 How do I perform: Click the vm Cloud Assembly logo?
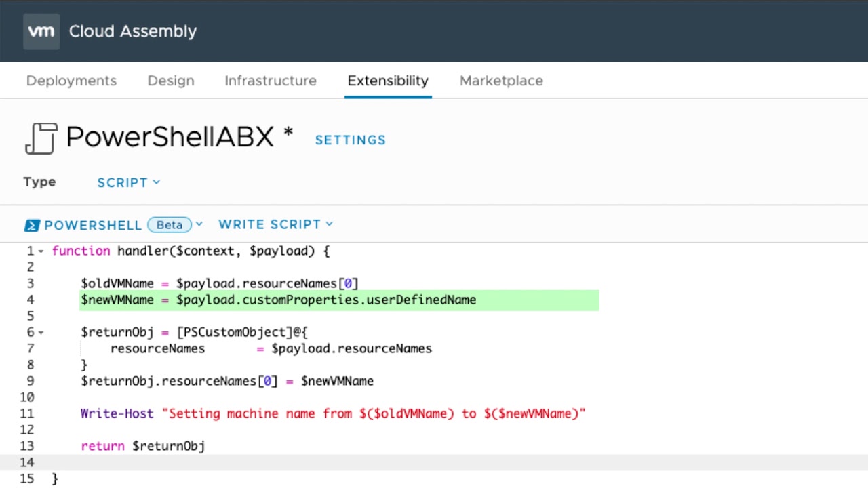click(x=41, y=30)
